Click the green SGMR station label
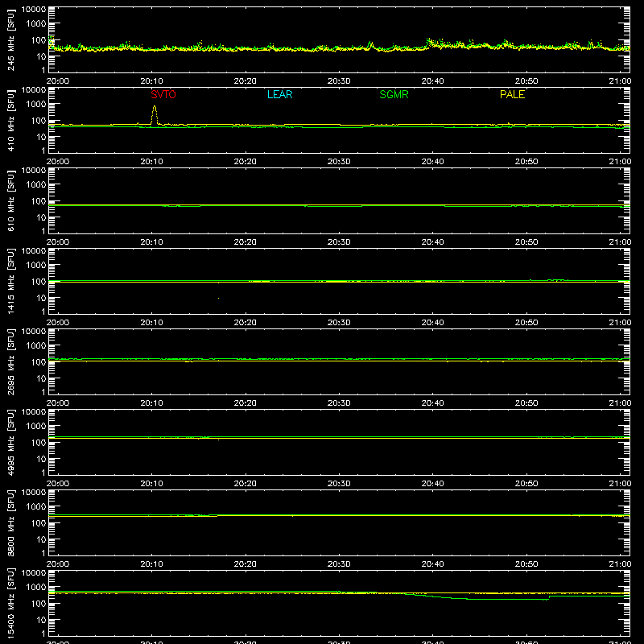This screenshot has width=644, height=644. pos(394,94)
